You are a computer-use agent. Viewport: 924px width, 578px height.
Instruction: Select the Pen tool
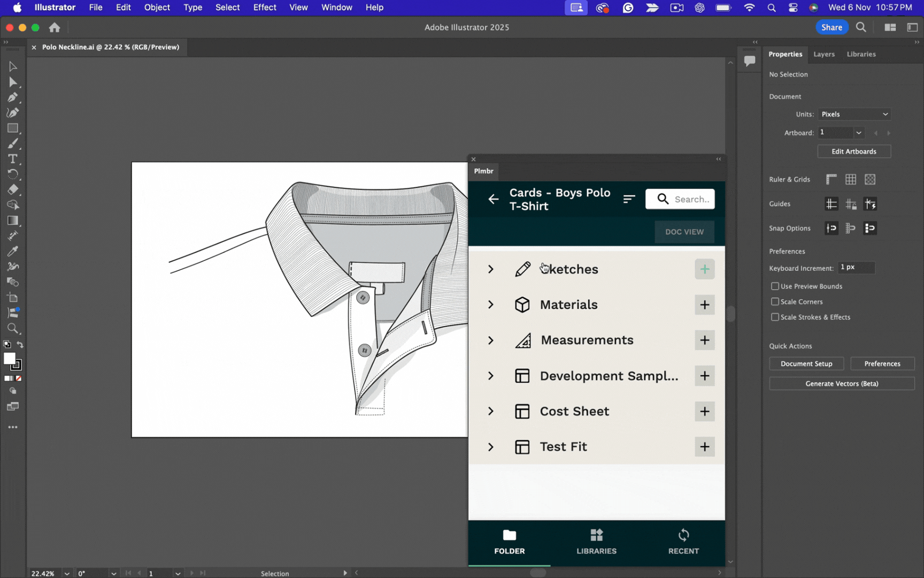(13, 97)
